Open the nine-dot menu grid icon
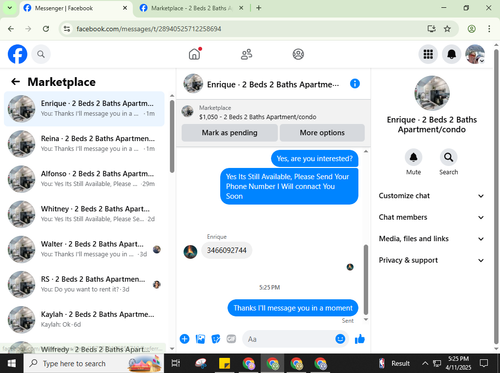 [428, 54]
